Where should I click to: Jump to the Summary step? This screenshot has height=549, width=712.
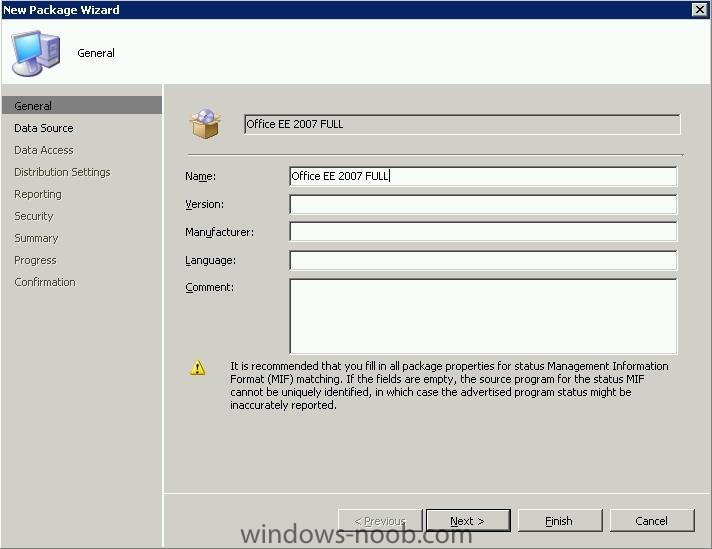click(x=36, y=238)
